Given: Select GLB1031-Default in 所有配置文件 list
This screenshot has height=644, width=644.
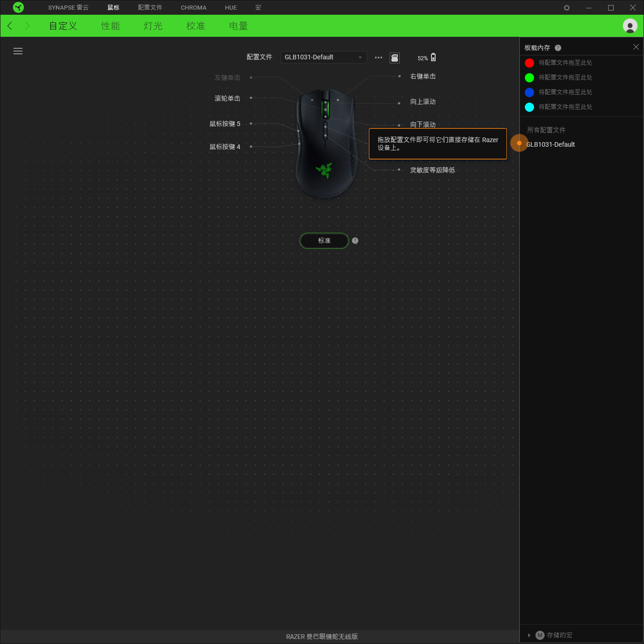Looking at the screenshot, I should click(x=551, y=144).
